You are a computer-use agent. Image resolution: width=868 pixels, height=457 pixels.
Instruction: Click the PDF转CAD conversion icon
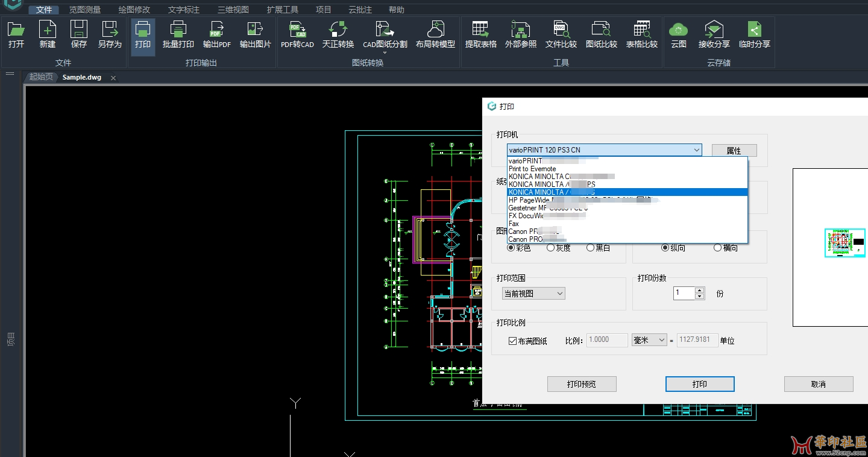tap(297, 29)
